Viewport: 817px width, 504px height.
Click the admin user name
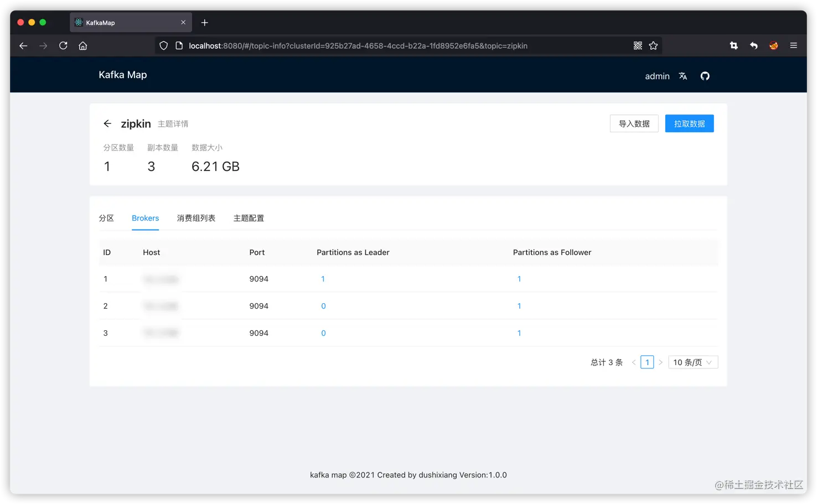click(658, 76)
